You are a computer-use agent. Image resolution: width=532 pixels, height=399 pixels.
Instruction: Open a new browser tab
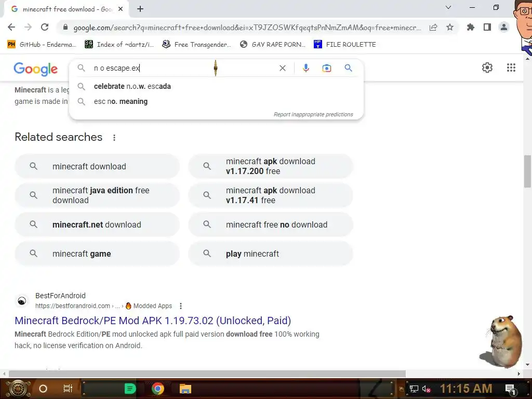coord(140,9)
